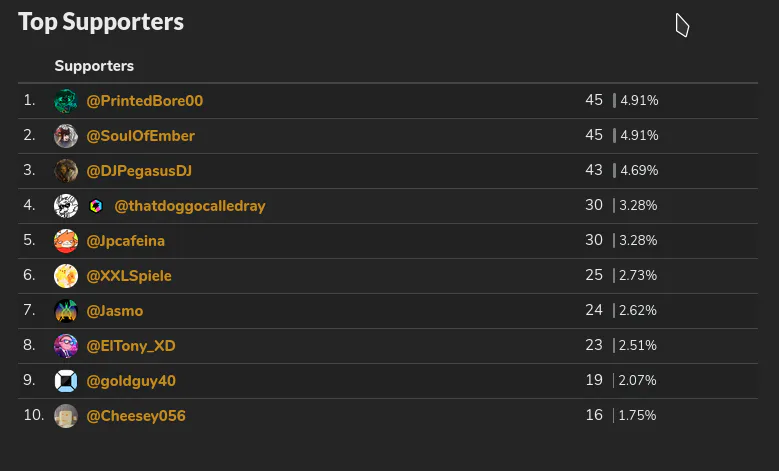
Task: Click SoulOfEmber's profile avatar
Action: (66, 136)
